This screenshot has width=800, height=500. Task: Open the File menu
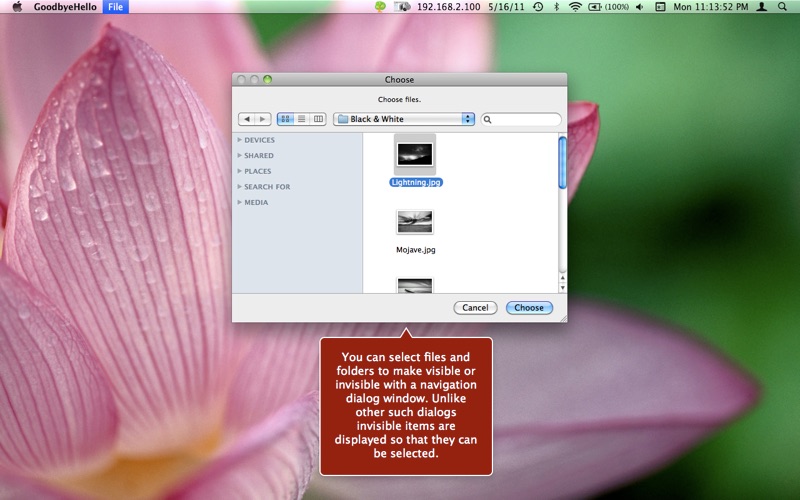[115, 7]
